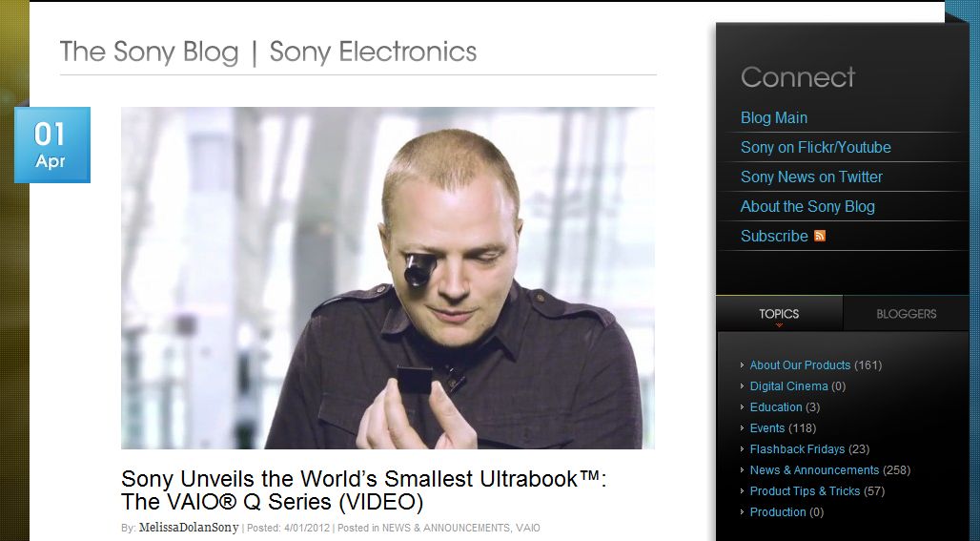Open the Events topic
Viewport: 980px width, 541px height.
tap(766, 428)
